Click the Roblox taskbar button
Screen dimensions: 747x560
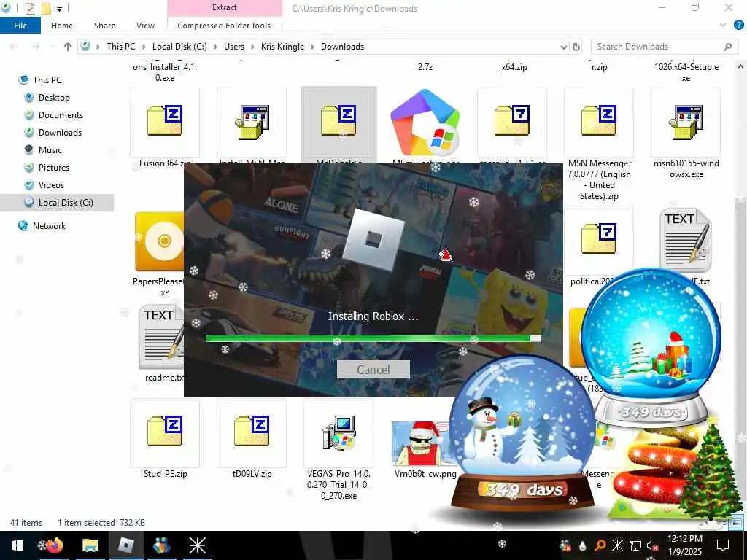(x=125, y=545)
